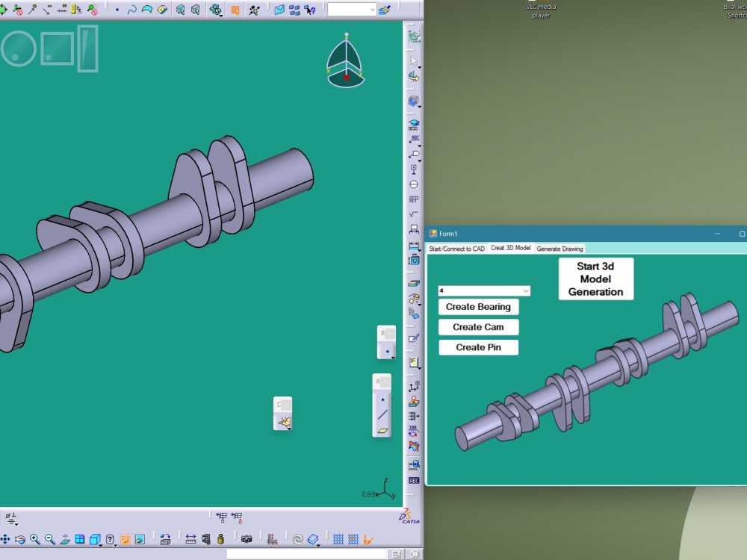Screen dimensions: 747x560
Task: Click the Select arrow tool in right toolbar
Action: (x=414, y=61)
